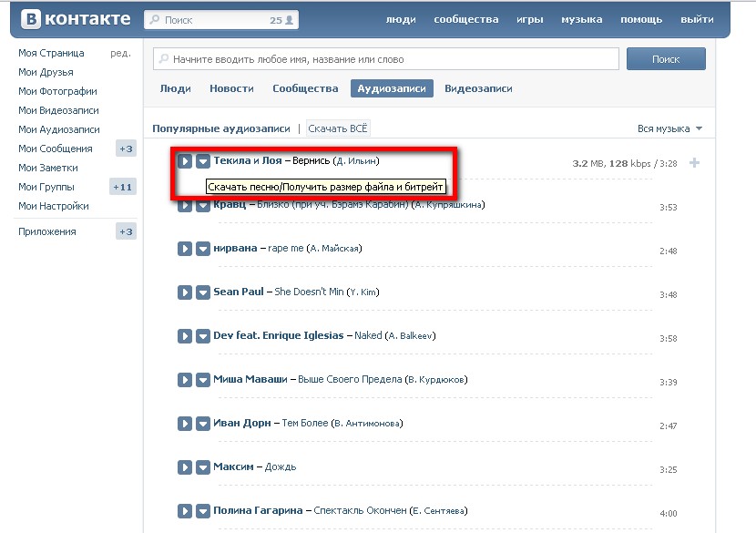This screenshot has width=756, height=533.
Task: Download the Полина Гагарина track
Action: coord(203,511)
